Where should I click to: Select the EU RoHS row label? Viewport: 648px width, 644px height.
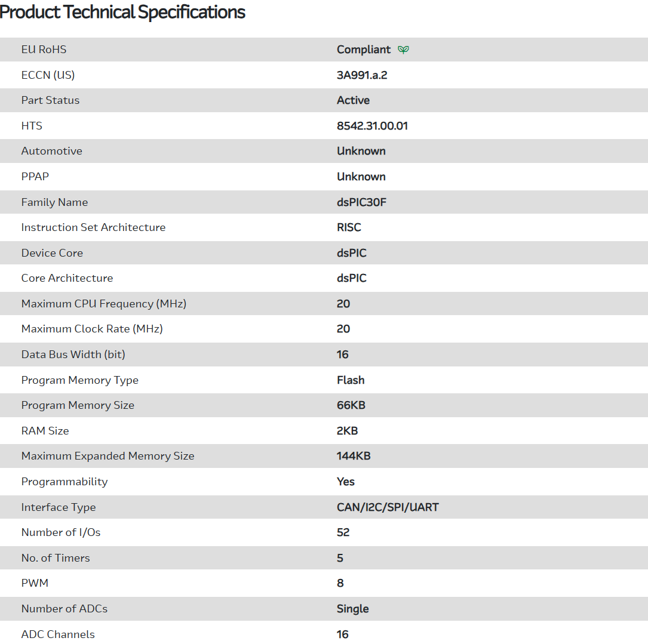point(44,50)
